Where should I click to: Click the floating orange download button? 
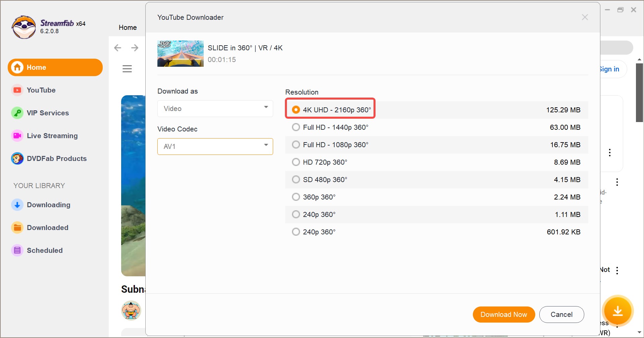[x=617, y=311]
